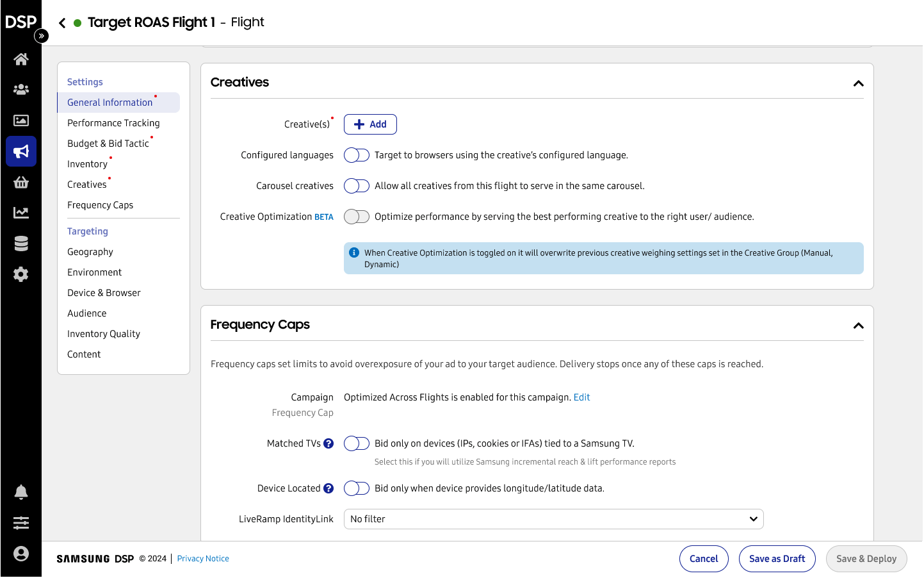Turn on Matched TVs toggle

(357, 443)
